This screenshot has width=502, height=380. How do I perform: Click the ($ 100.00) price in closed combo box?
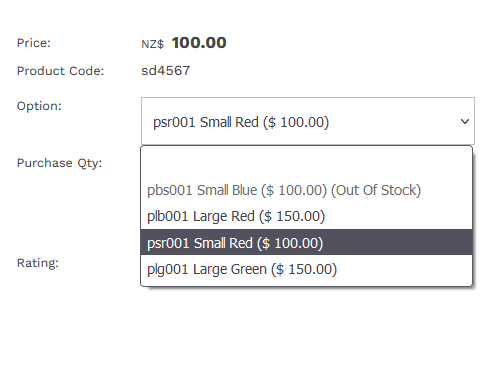pyautogui.click(x=296, y=122)
